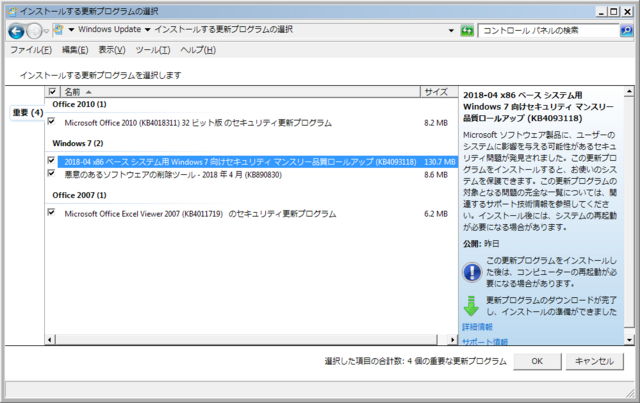Viewport: 640px width, 403px height.
Task: Click the resize grip in status bar
Action: coord(630,393)
